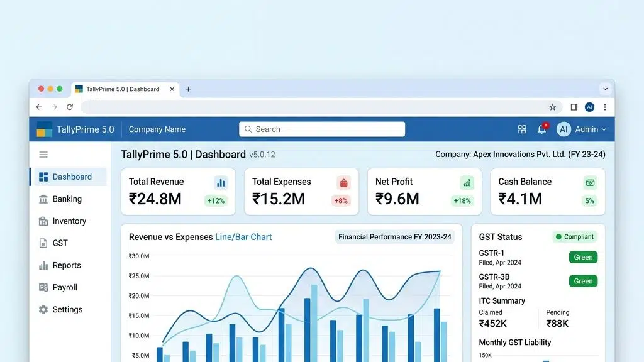Click the browser back arrow
644x362 pixels.
[39, 107]
